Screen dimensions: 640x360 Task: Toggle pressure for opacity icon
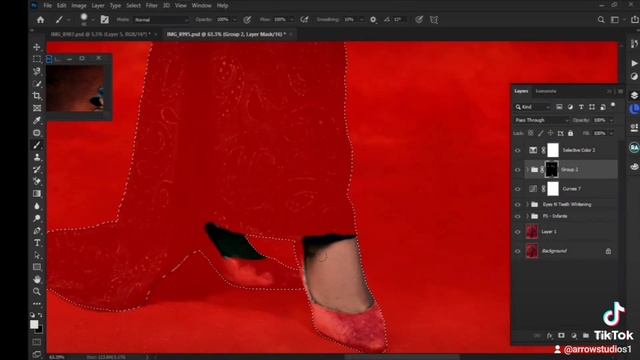247,20
